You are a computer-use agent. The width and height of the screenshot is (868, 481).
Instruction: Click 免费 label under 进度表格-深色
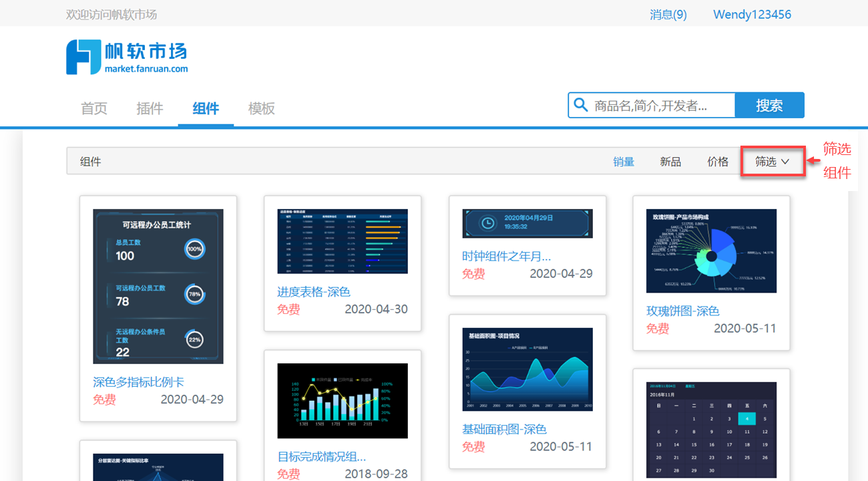(x=288, y=310)
